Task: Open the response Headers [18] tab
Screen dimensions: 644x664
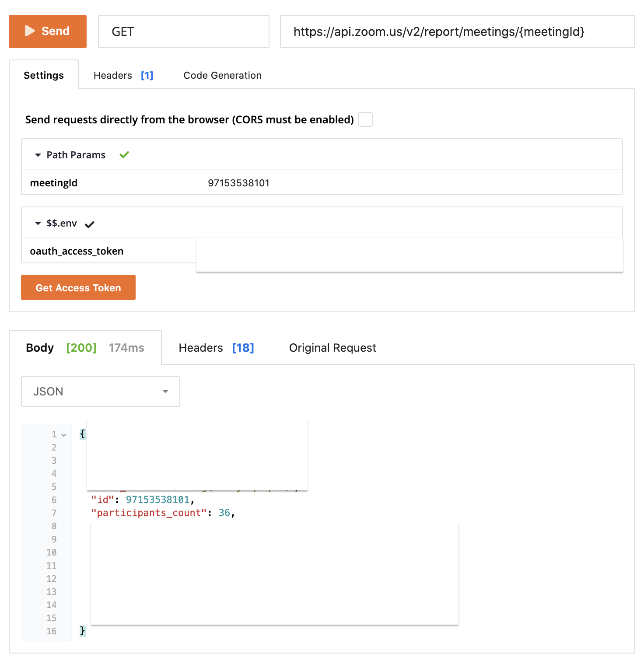Action: (x=217, y=348)
